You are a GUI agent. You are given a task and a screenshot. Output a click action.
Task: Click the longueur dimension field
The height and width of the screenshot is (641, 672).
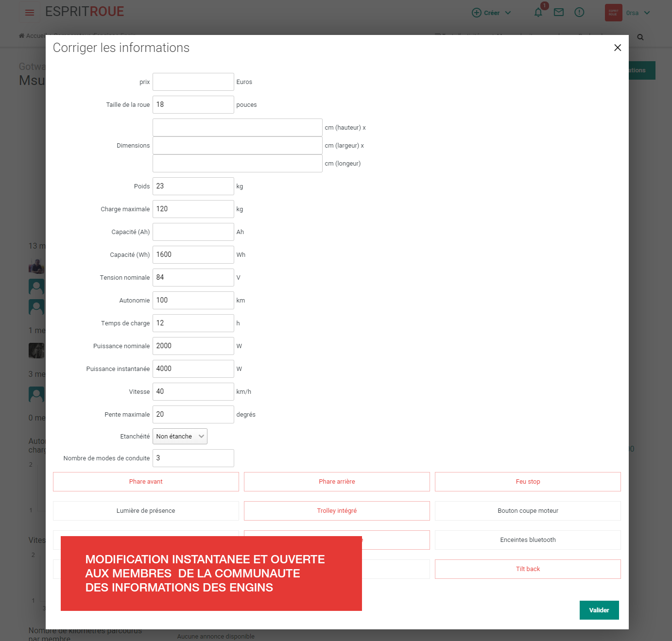tap(238, 163)
